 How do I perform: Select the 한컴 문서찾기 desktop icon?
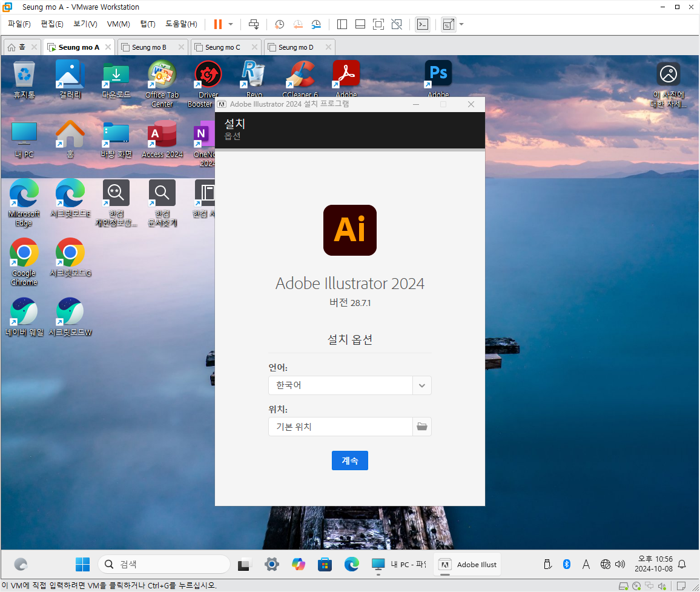[x=162, y=203]
